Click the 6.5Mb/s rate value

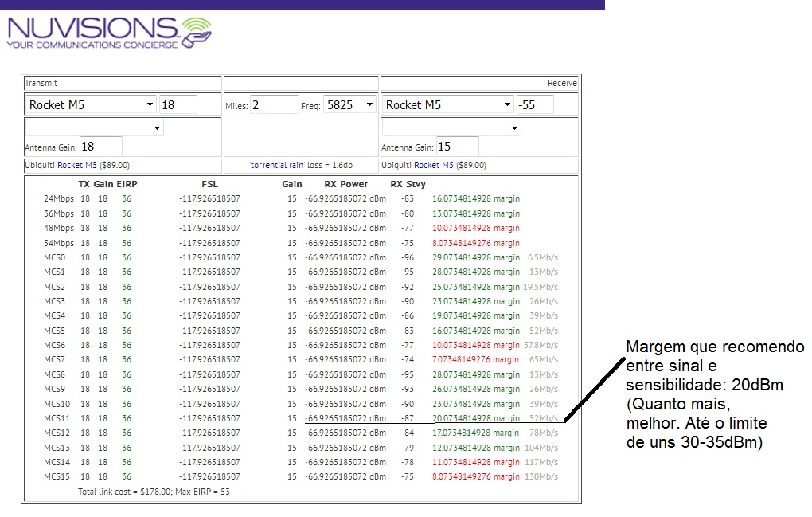[543, 257]
